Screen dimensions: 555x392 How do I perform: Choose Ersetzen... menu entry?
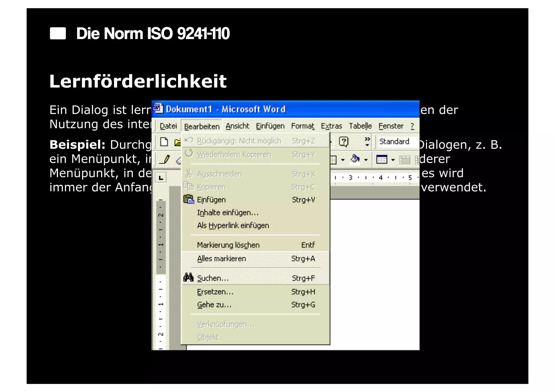point(255,292)
